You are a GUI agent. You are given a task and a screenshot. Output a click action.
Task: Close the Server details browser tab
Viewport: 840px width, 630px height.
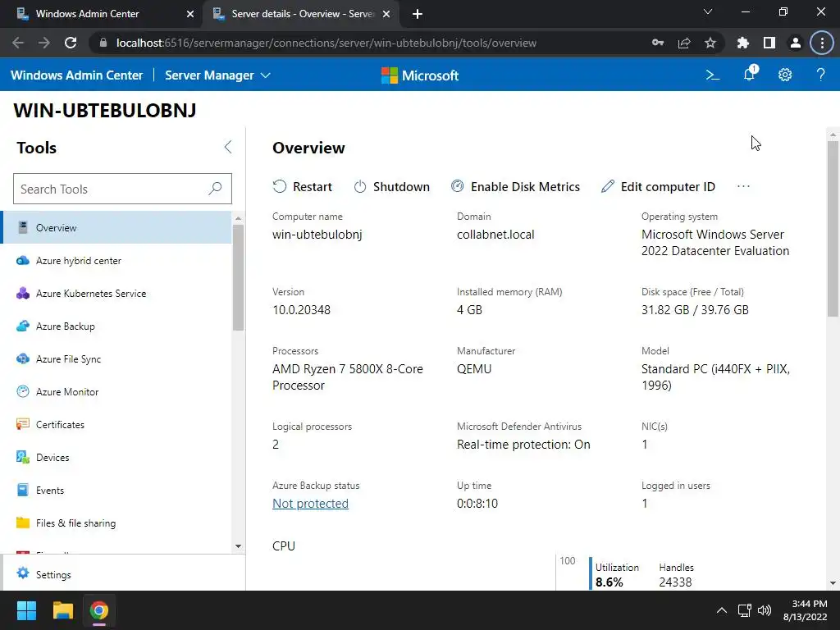pyautogui.click(x=386, y=15)
